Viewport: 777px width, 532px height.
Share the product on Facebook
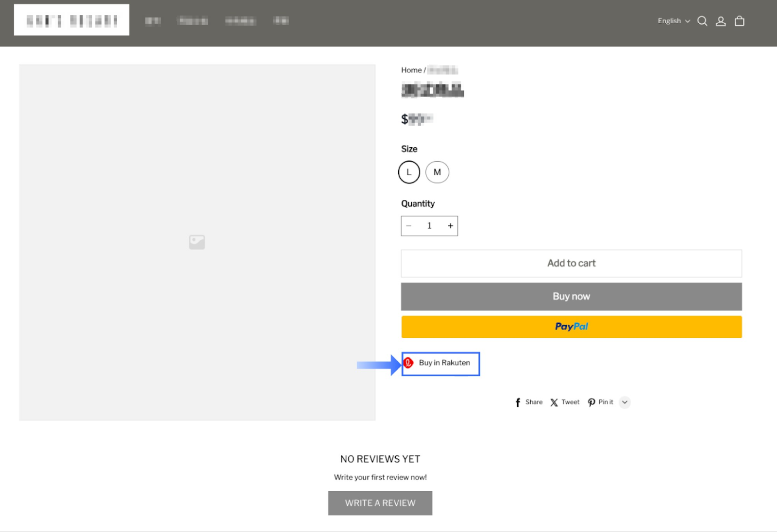click(527, 402)
